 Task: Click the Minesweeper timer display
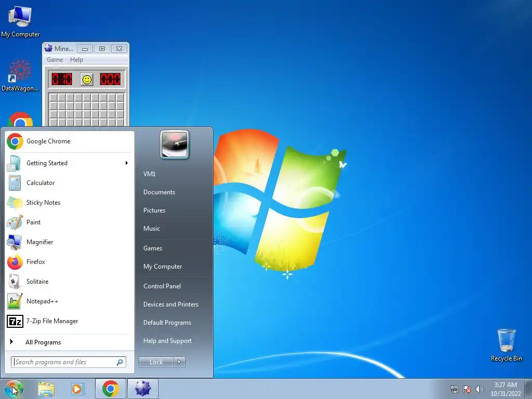click(x=110, y=79)
